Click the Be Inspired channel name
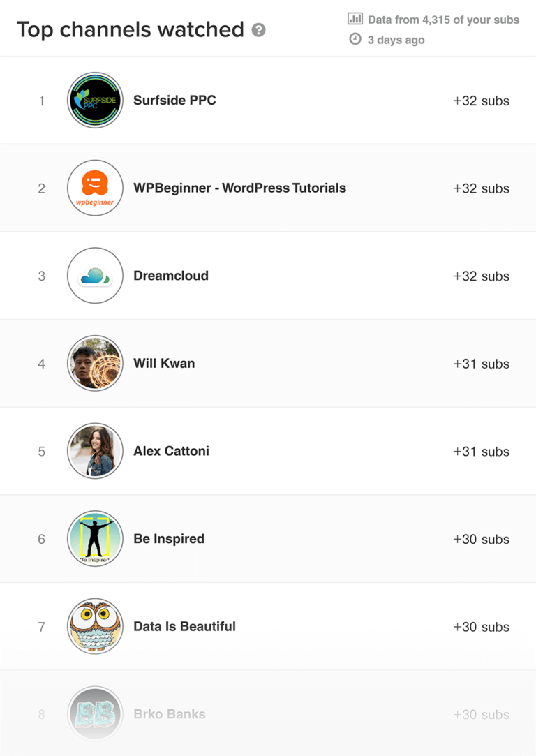 point(169,539)
